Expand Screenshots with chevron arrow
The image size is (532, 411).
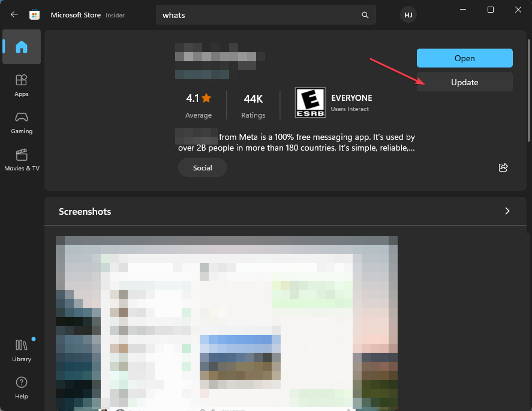point(507,211)
